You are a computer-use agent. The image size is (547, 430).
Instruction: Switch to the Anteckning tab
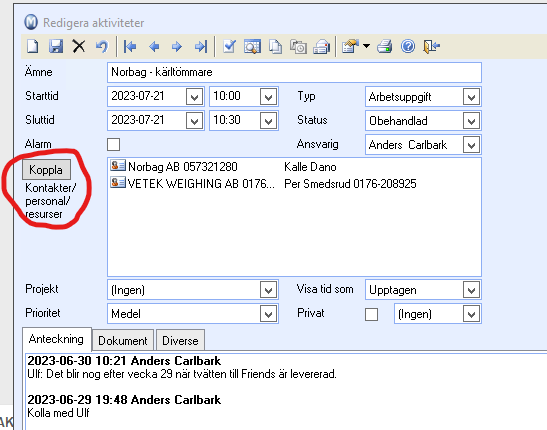(x=57, y=339)
